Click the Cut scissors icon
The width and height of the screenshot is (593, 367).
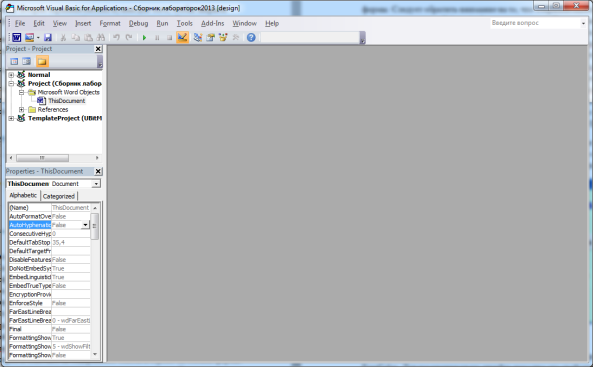click(63, 37)
